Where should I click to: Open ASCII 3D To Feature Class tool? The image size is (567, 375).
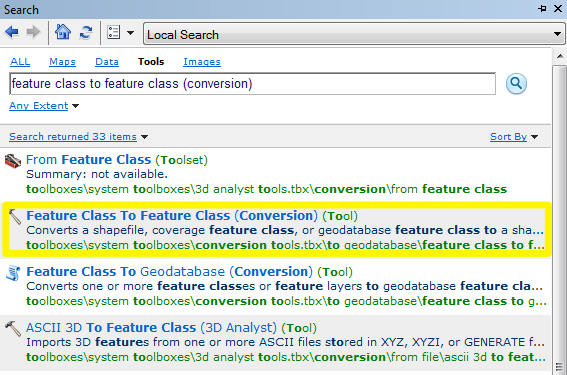pyautogui.click(x=171, y=328)
